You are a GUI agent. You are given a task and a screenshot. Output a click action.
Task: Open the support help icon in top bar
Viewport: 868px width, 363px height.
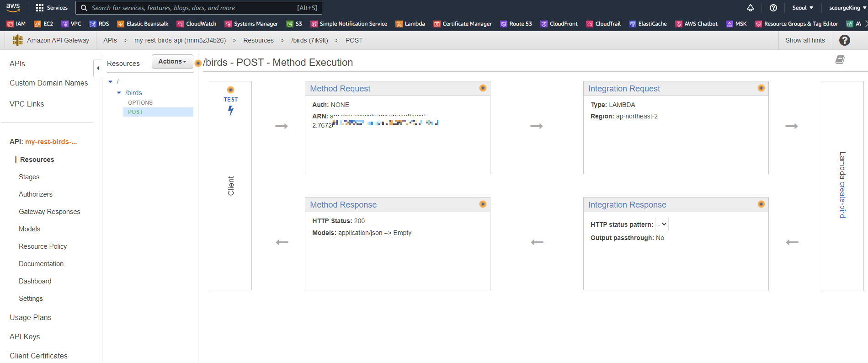(773, 8)
